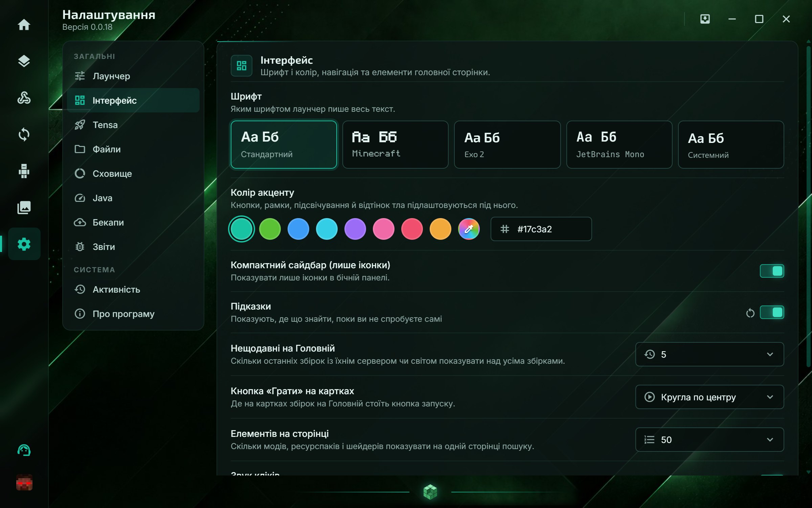Open Нещодавні на Головній dropdown showing 5

coord(710,354)
